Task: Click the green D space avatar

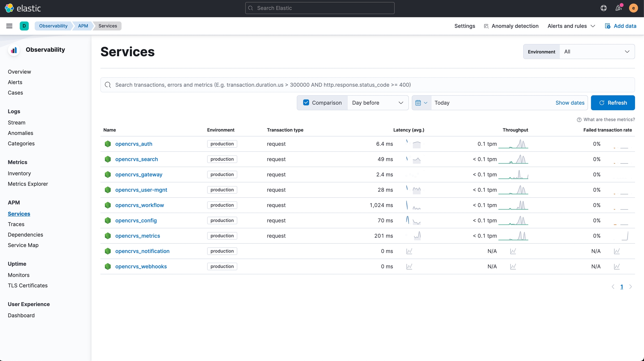Action: point(24,26)
